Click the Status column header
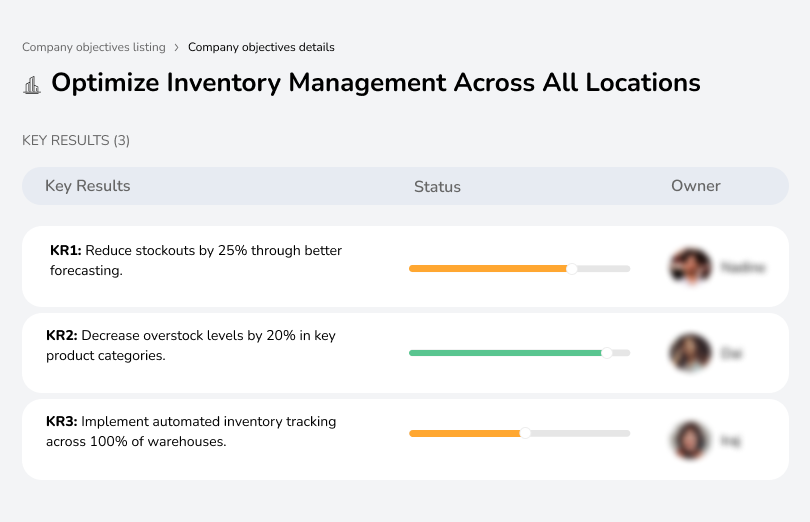 point(437,187)
